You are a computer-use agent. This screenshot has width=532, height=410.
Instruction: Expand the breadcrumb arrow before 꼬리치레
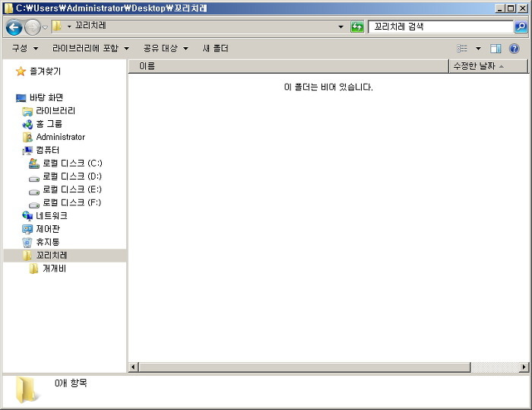coord(69,26)
